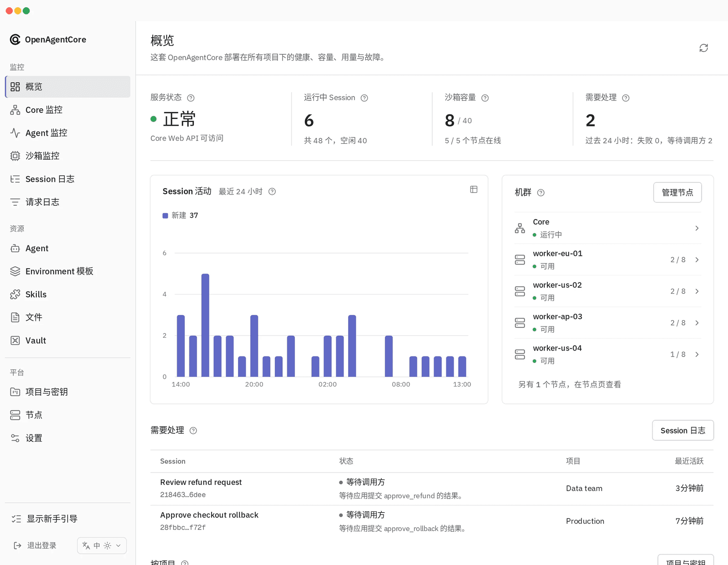Click the 共 48 个，空闲 40 text
Image resolution: width=728 pixels, height=565 pixels.
[x=335, y=141]
